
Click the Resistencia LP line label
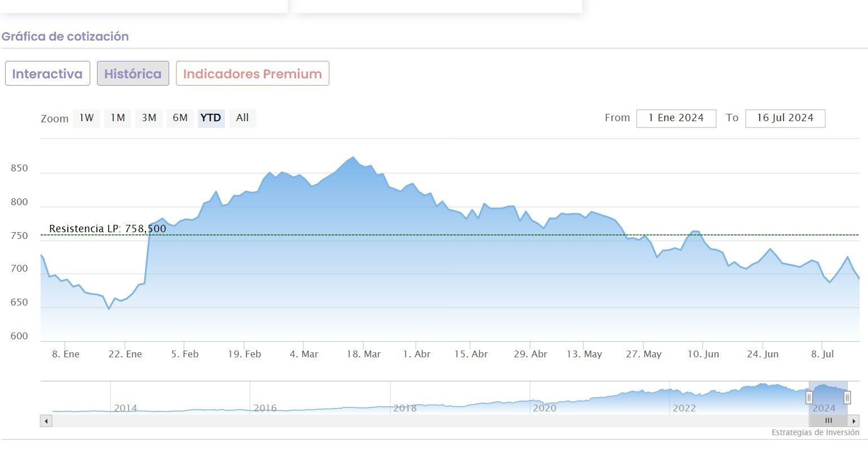tap(108, 229)
